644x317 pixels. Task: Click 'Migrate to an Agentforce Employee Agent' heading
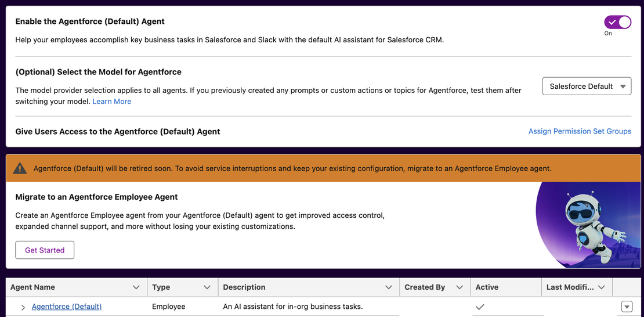click(96, 197)
